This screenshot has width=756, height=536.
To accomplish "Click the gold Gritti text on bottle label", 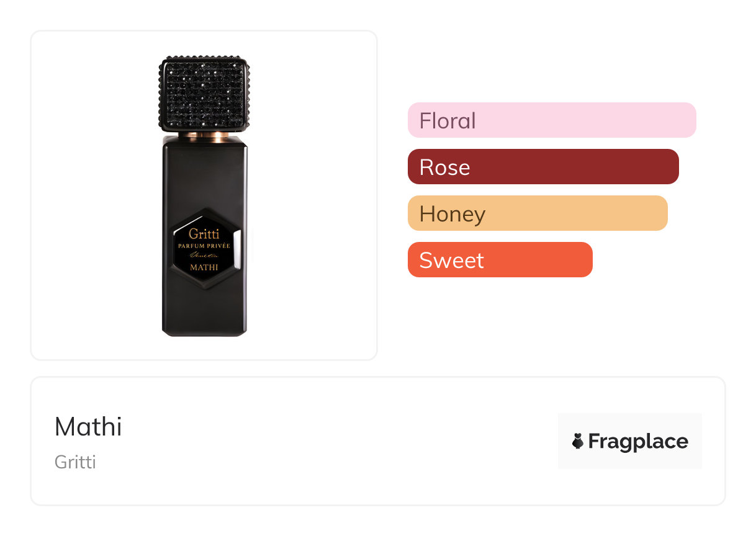I will tap(204, 234).
